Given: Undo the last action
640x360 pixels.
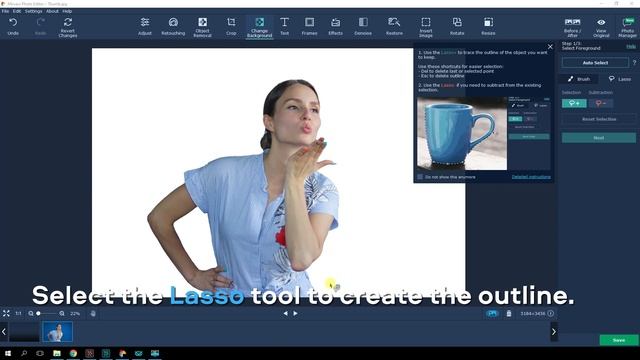Looking at the screenshot, I should pyautogui.click(x=13, y=27).
